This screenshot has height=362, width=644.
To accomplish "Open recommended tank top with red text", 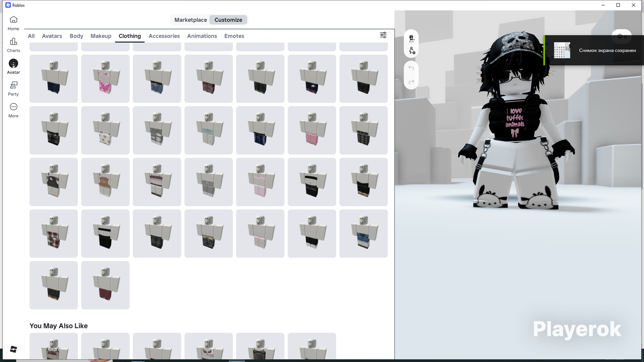I will pos(54,346).
